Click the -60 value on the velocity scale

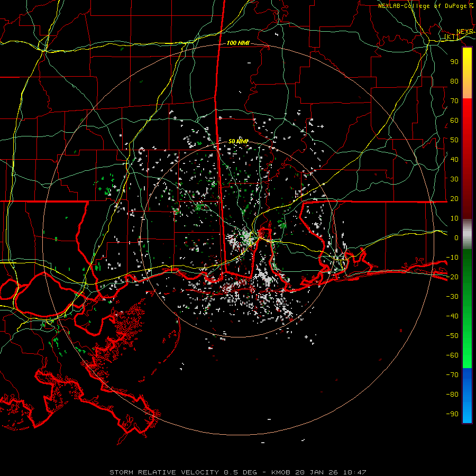(452, 355)
